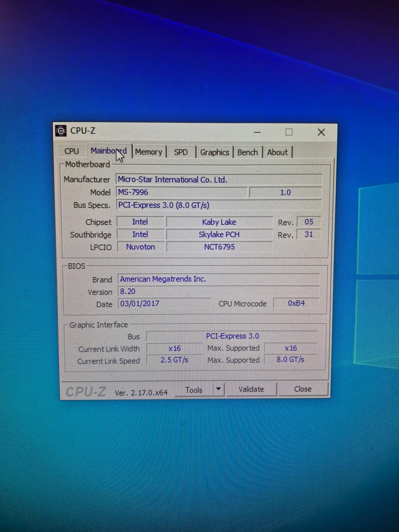399x532 pixels.
Task: Maximize the CPU-Z window
Action: tap(289, 132)
